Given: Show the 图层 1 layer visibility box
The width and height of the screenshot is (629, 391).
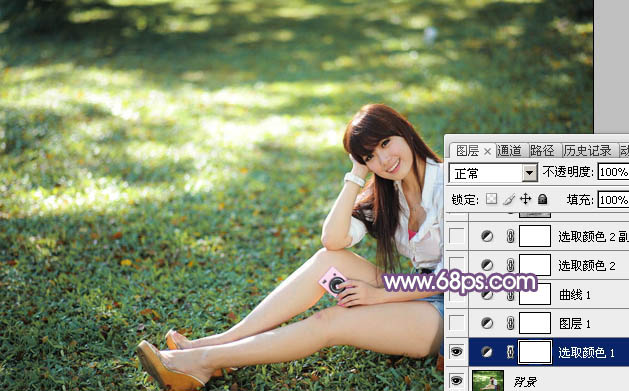Looking at the screenshot, I should [457, 323].
